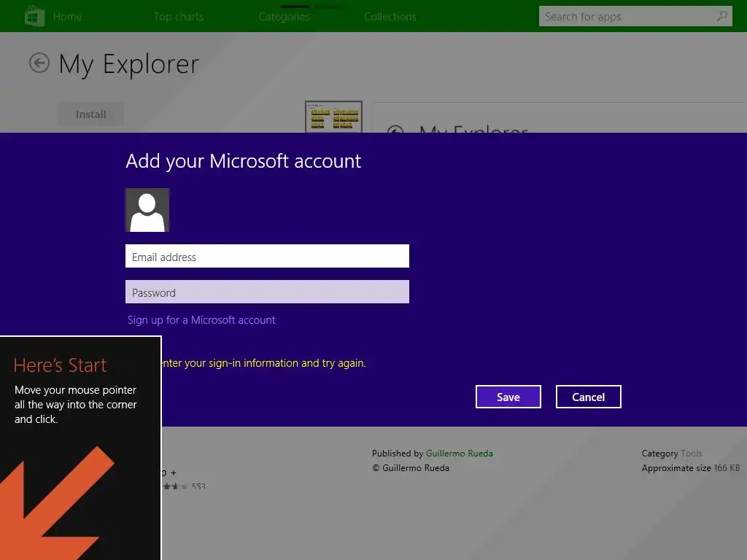Click the user avatar picture icon
Image resolution: width=747 pixels, height=560 pixels.
coord(147,210)
